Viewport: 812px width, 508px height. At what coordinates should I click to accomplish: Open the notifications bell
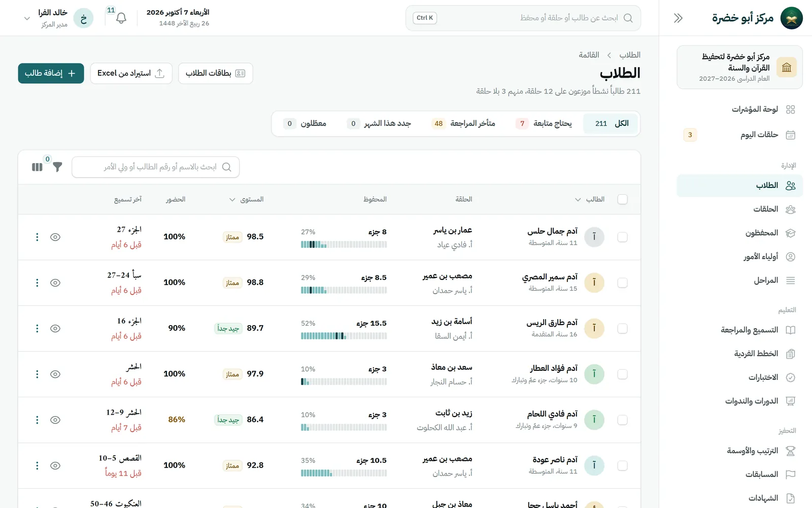pos(121,18)
